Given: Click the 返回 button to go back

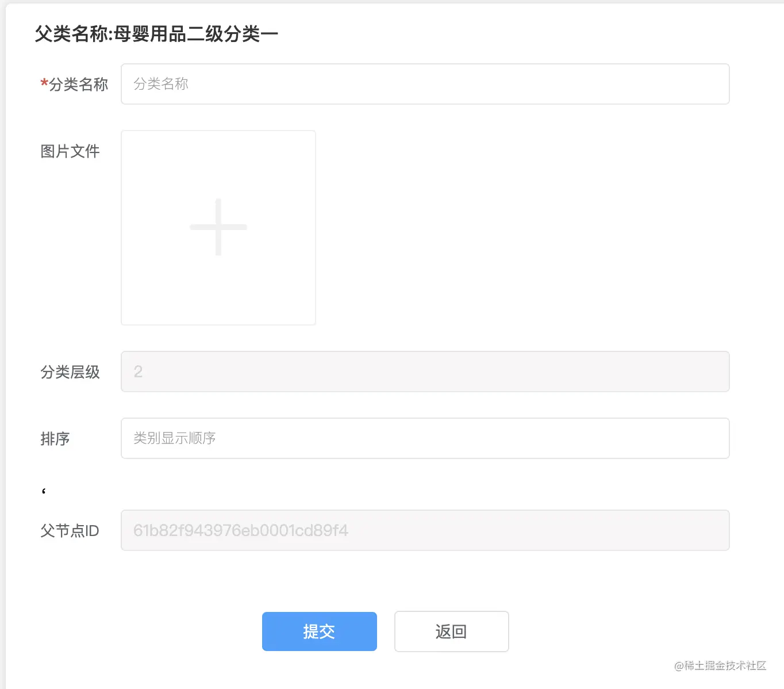Looking at the screenshot, I should click(x=451, y=631).
